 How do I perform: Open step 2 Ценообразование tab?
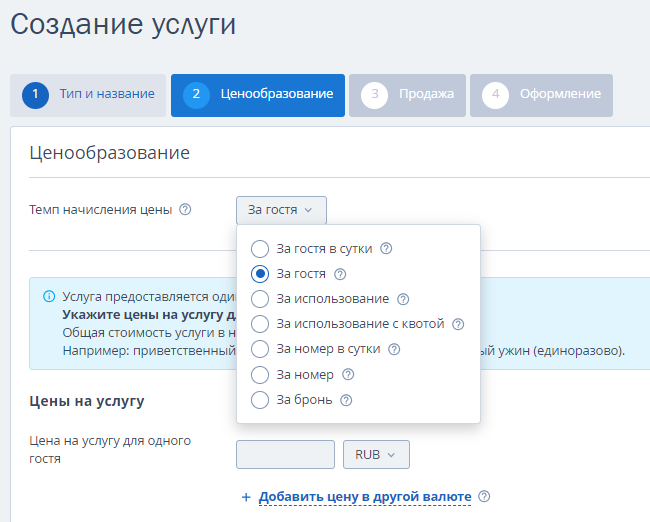[258, 95]
